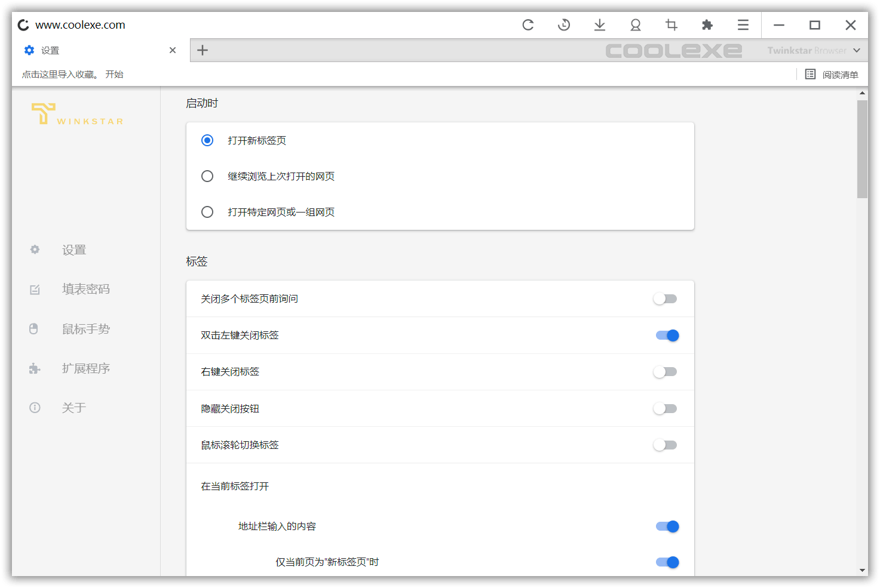Open the browsing history icon
The height and width of the screenshot is (588, 880).
pyautogui.click(x=564, y=25)
